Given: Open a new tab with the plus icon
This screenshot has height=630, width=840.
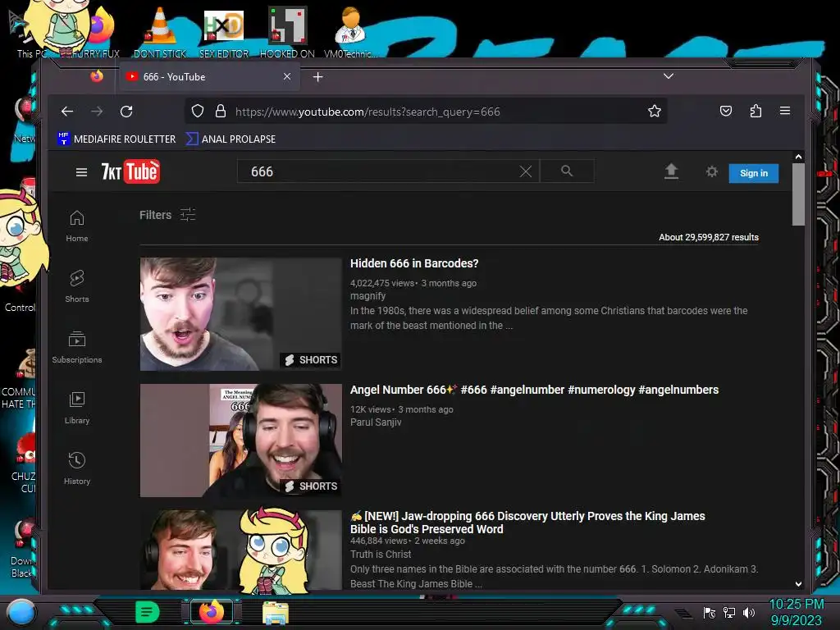Looking at the screenshot, I should (317, 77).
